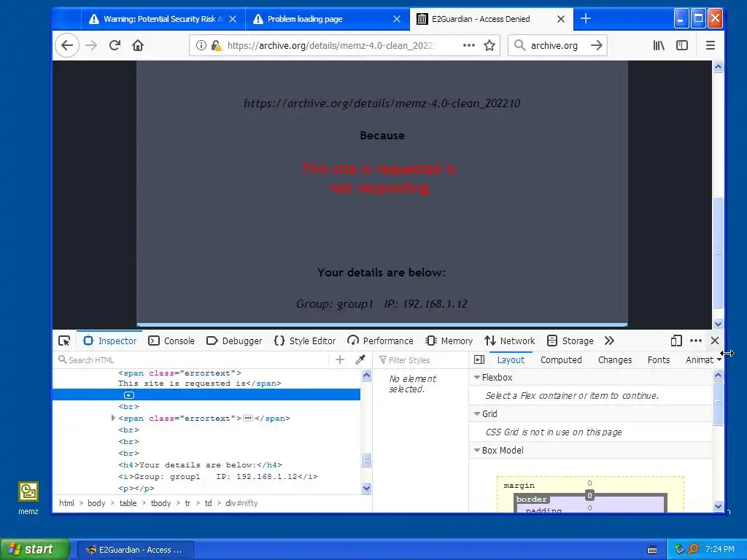Switch to the Computed sidebar tab
This screenshot has height=560, width=747.
click(x=561, y=360)
